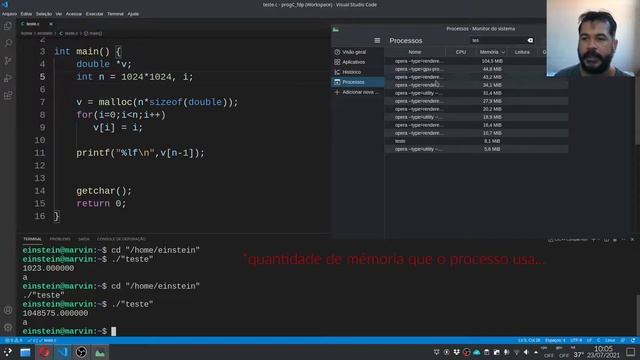Image resolution: width=640 pixels, height=360 pixels.
Task: Switch to System Monitor taskbar icon
Action: tap(100, 352)
